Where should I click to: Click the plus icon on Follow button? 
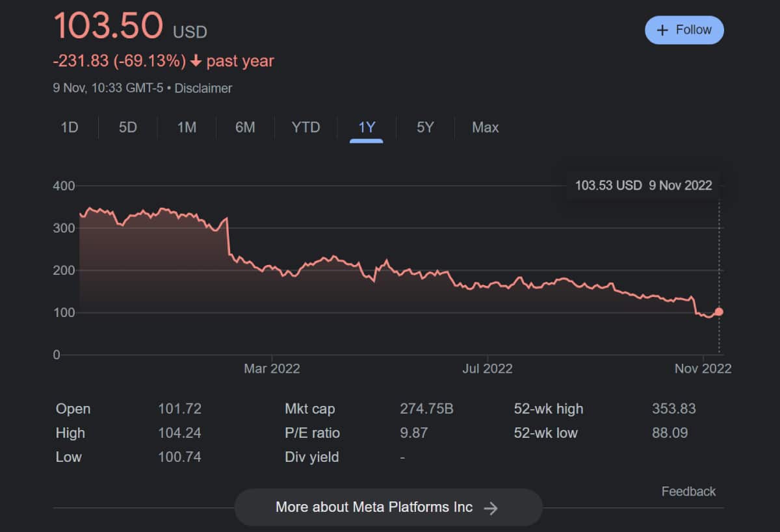coord(662,31)
